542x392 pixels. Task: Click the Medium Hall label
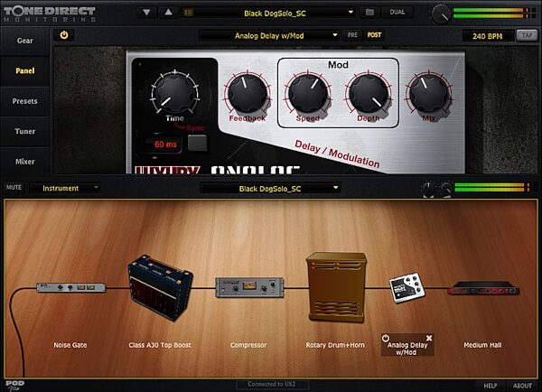pos(482,345)
